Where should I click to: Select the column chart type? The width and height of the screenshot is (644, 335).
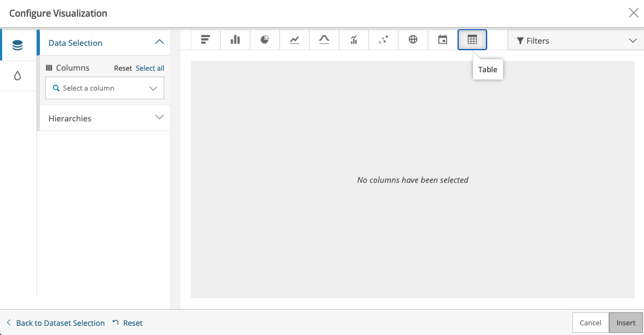click(x=235, y=40)
